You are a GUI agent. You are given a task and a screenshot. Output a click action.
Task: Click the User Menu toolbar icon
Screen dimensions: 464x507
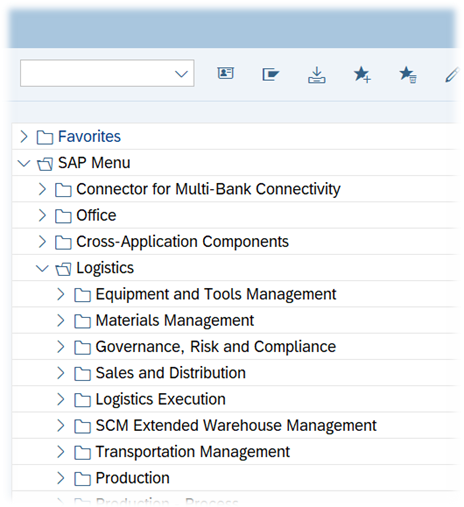[225, 73]
